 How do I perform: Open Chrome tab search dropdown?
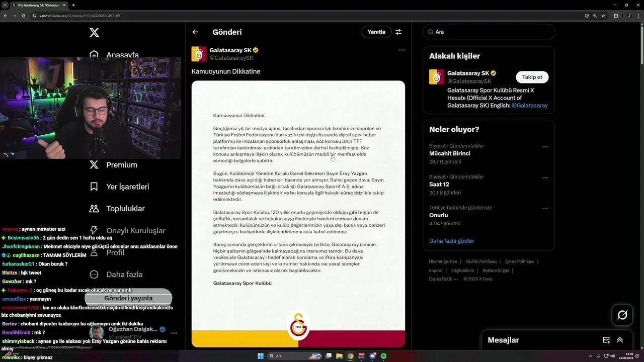tap(5, 5)
